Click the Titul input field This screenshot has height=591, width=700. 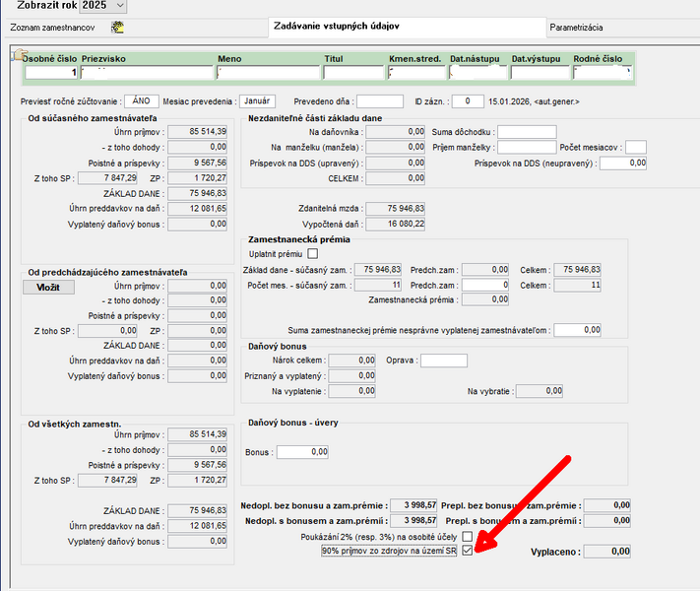[353, 72]
